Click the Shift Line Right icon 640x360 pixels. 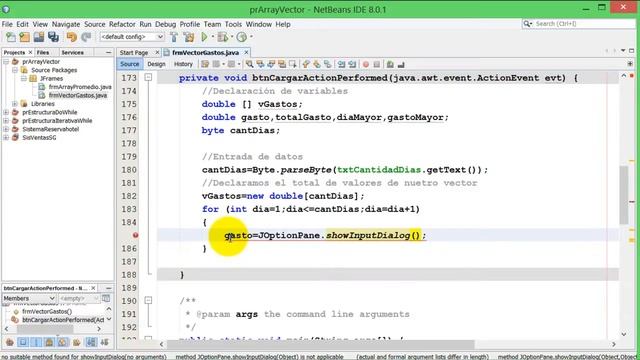coord(352,64)
